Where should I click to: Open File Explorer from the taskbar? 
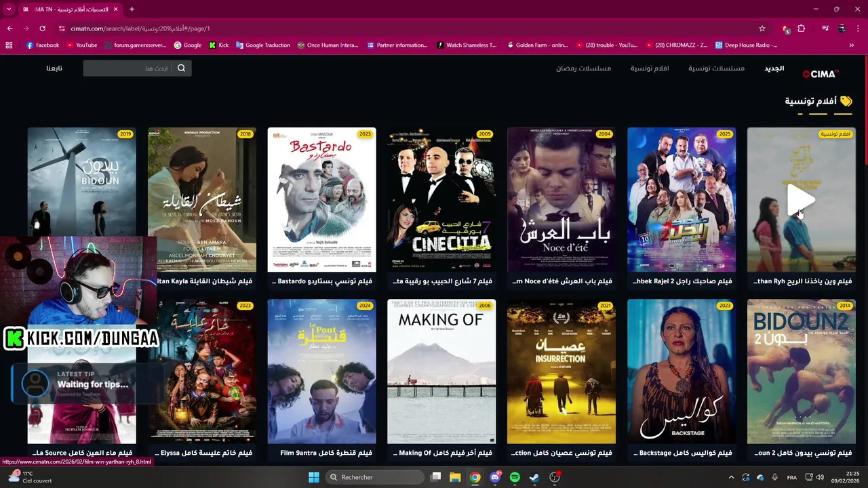tap(455, 477)
